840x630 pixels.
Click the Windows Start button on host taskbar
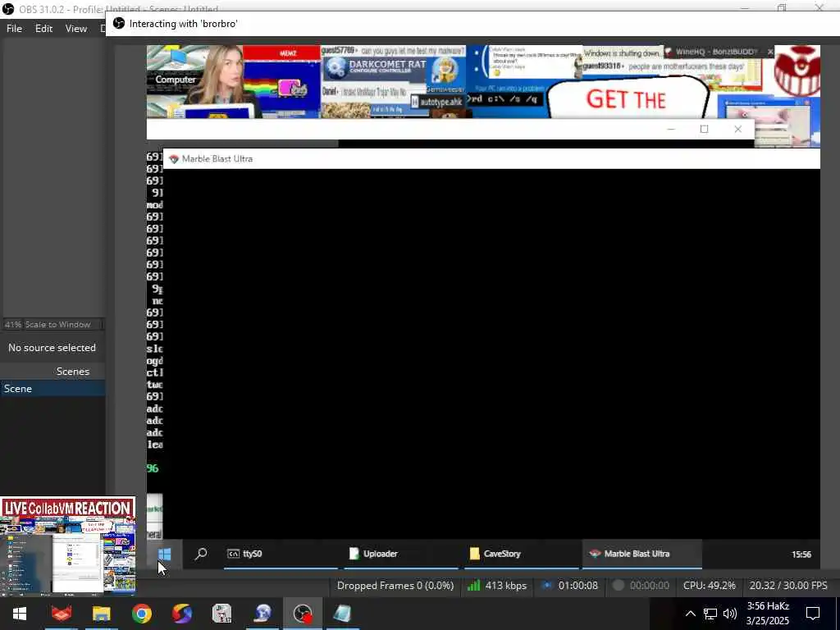[20, 614]
